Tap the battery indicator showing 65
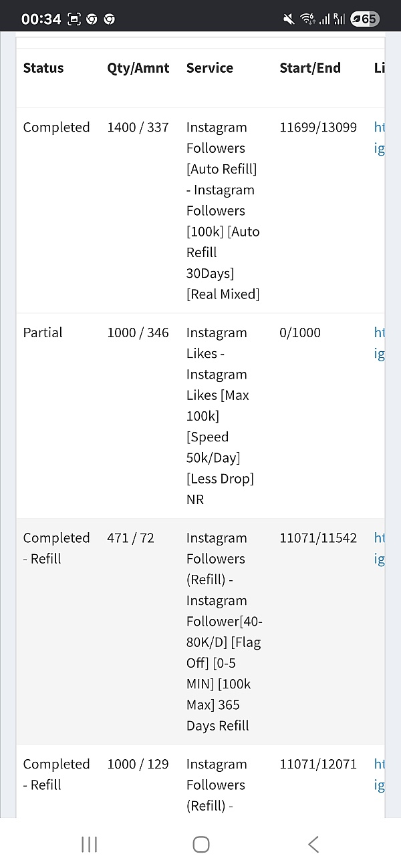Screen dimensions: 401x868 click(x=365, y=19)
